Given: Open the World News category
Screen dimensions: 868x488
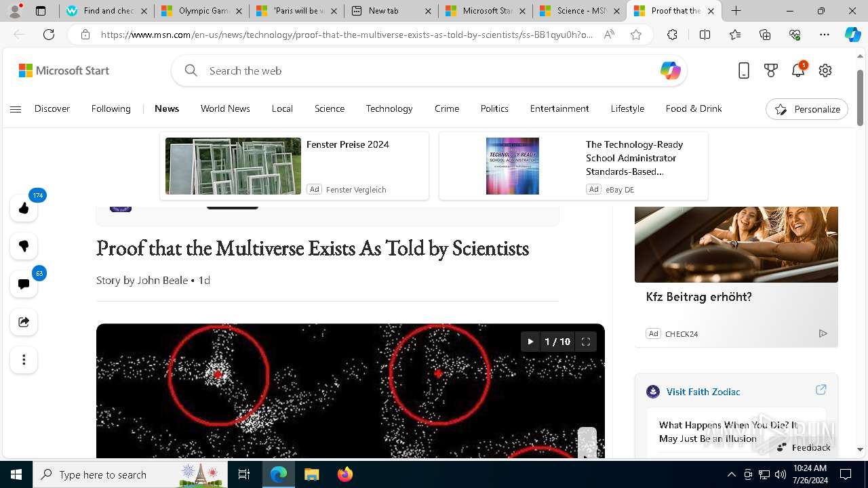Looking at the screenshot, I should [225, 108].
